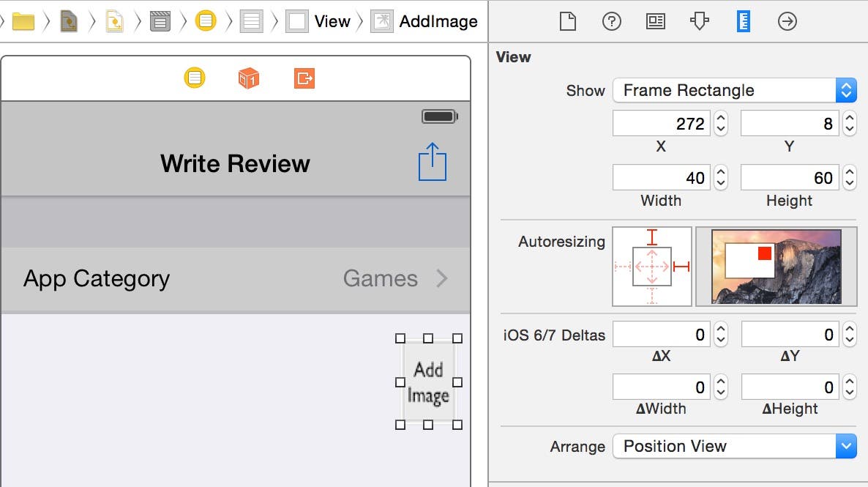Open the File inspector tab
Image resolution: width=868 pixels, height=487 pixels.
coord(568,21)
